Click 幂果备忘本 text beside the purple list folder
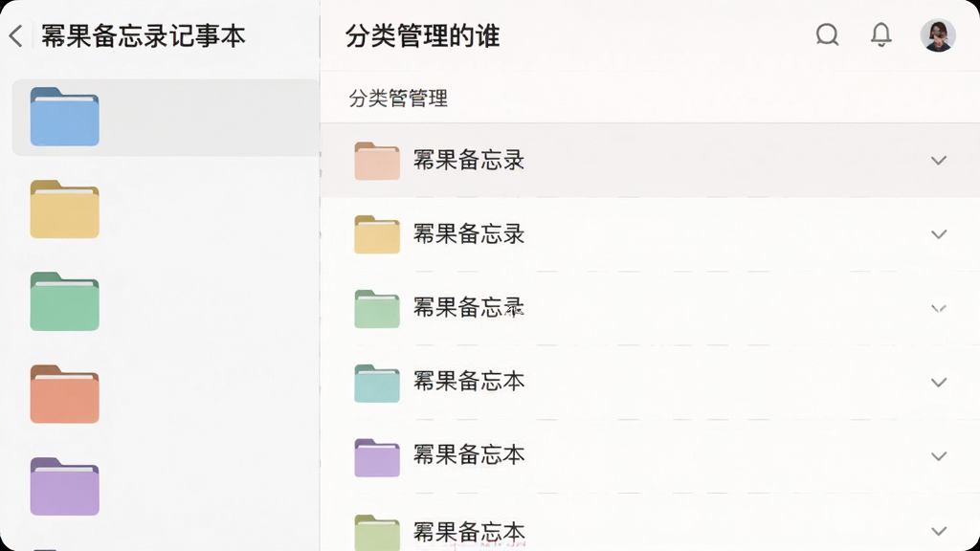The image size is (980, 551). pyautogui.click(x=469, y=454)
